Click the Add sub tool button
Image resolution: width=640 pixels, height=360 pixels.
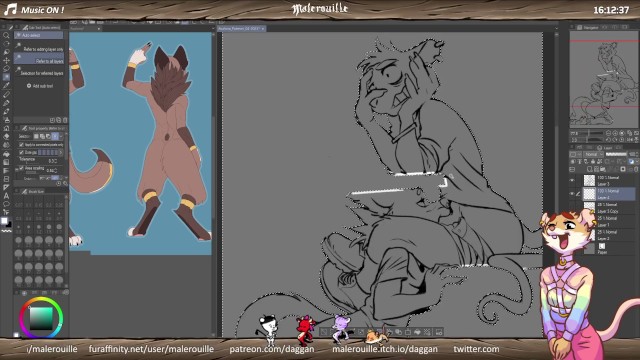(x=40, y=86)
